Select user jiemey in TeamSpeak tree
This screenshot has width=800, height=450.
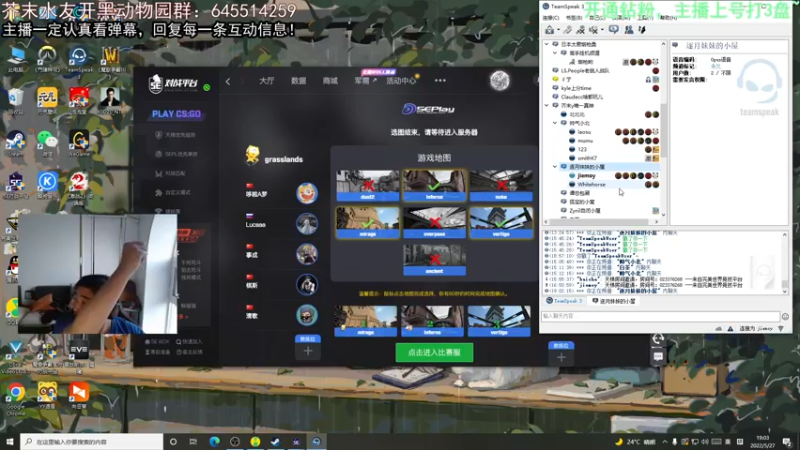(x=586, y=176)
